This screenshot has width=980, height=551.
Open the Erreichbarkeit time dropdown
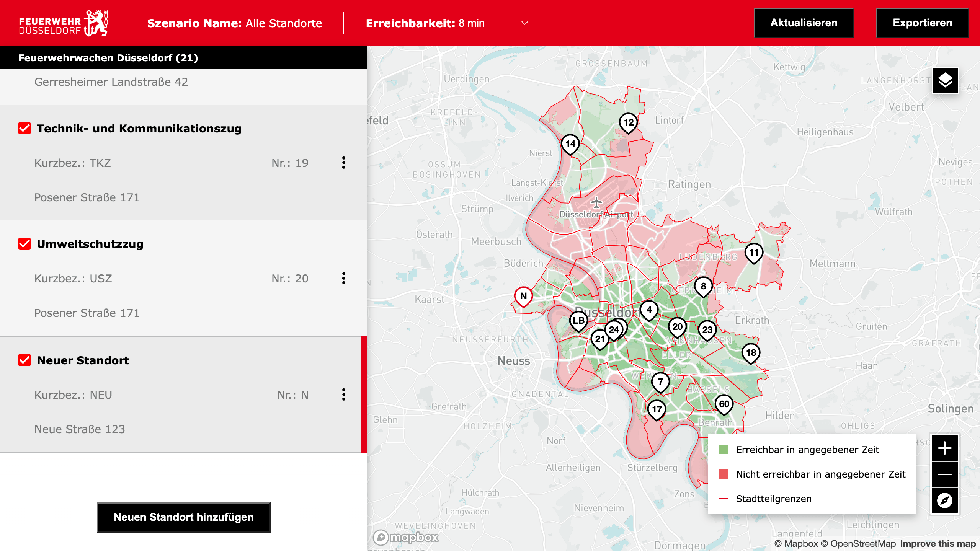(525, 23)
